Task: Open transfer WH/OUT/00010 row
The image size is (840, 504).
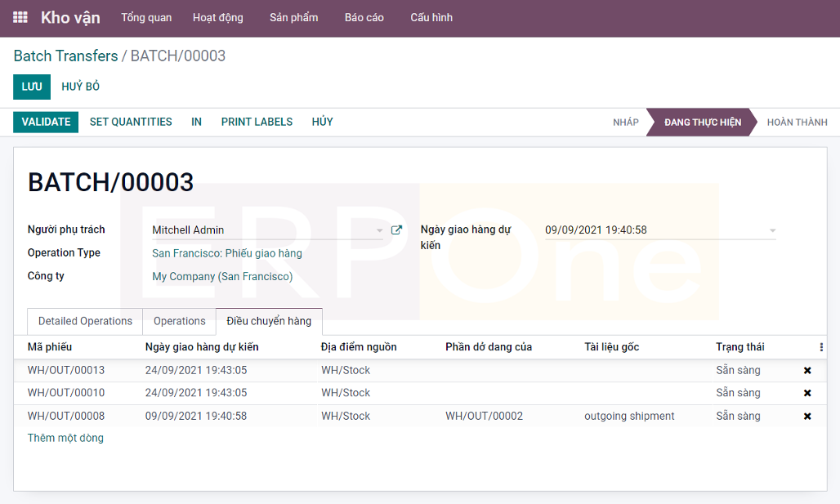Action: pos(420,393)
